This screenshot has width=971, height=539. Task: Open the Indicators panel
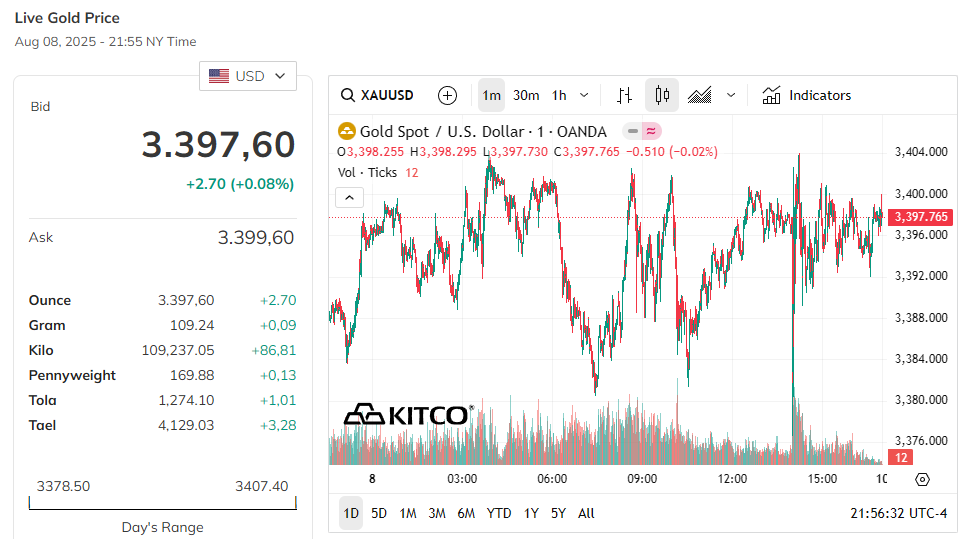(806, 95)
